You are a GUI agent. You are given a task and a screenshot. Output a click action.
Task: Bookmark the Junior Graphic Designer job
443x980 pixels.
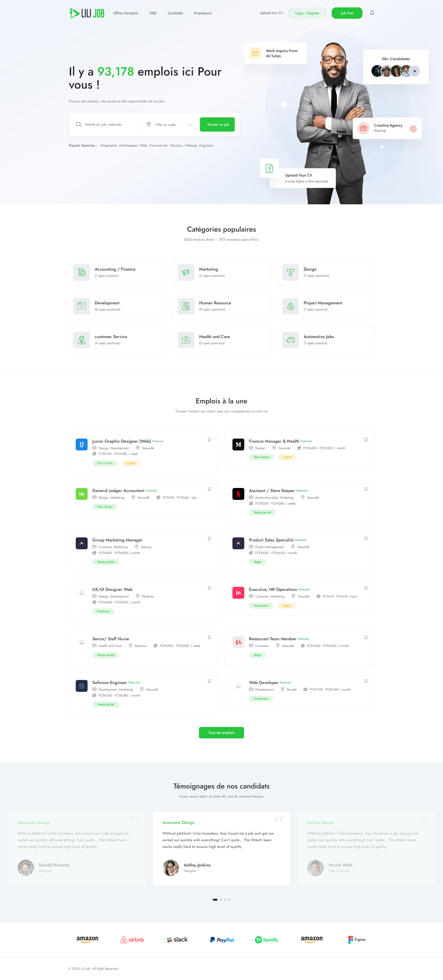pyautogui.click(x=209, y=440)
